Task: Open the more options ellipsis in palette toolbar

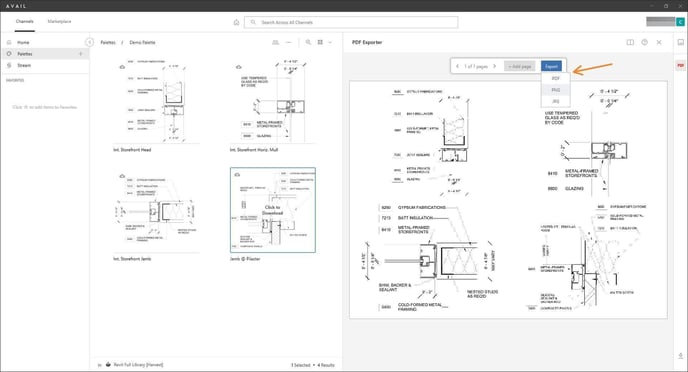Action: (288, 43)
